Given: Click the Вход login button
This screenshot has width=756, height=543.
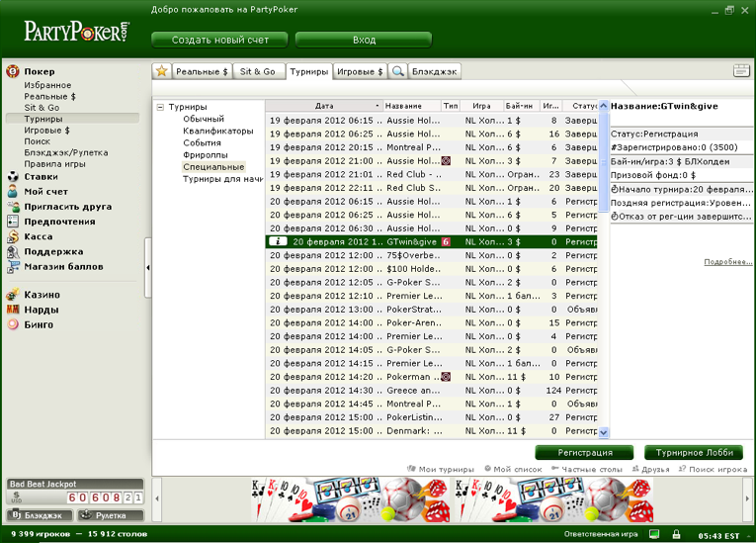Looking at the screenshot, I should [x=364, y=41].
